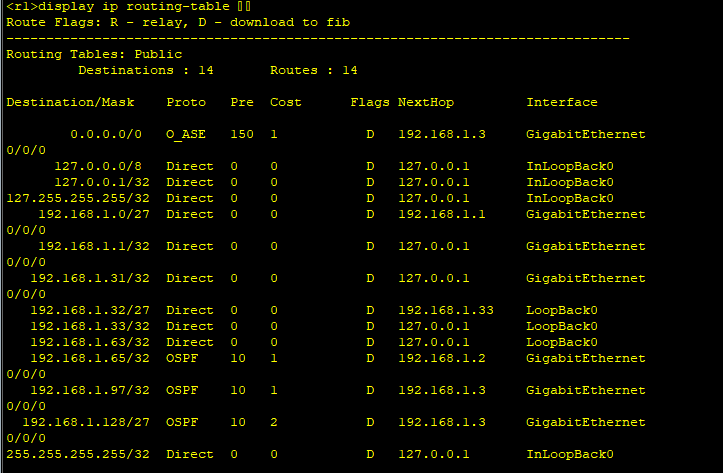The image size is (723, 473).
Task: Click the 'Routes : 14' value
Action: (x=314, y=71)
